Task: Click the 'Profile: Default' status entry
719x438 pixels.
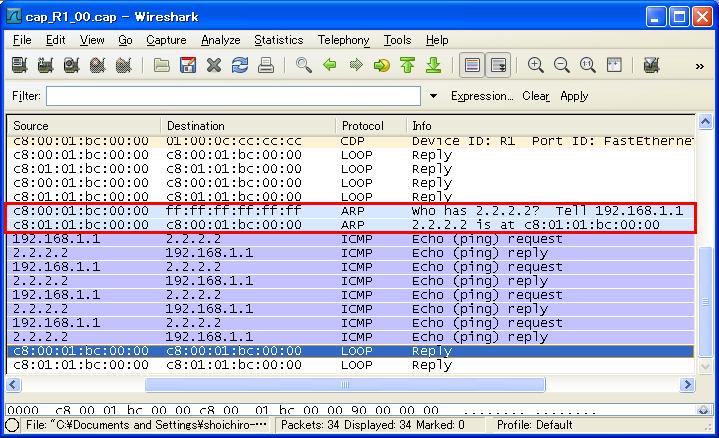Action: [x=534, y=425]
